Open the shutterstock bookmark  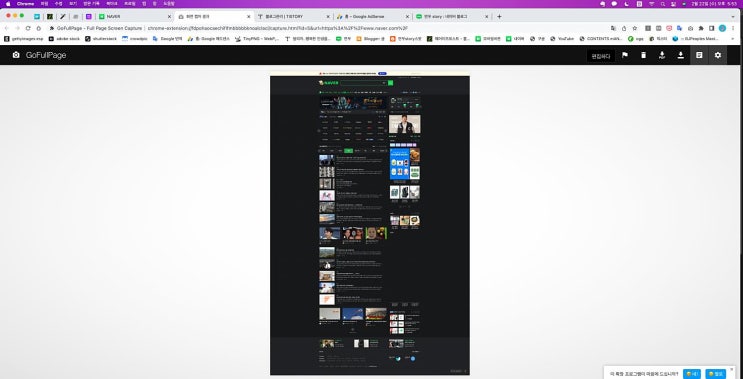pos(101,39)
